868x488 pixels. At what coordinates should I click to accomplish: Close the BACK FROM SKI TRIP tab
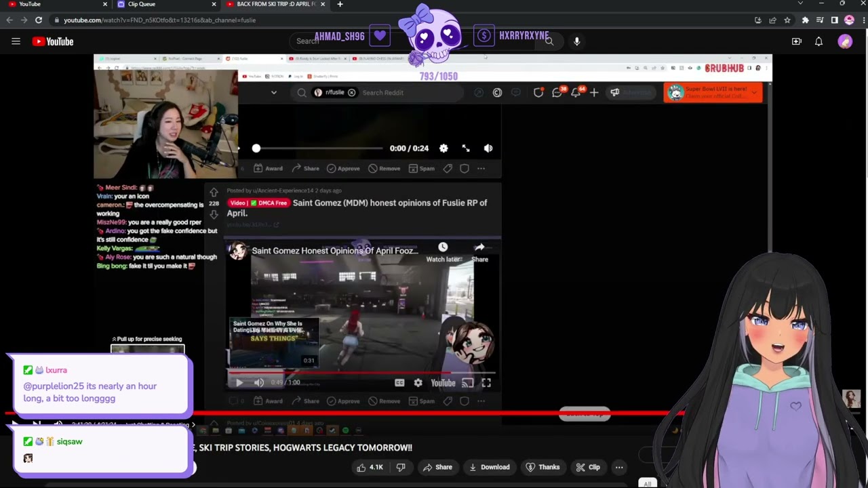click(x=323, y=4)
